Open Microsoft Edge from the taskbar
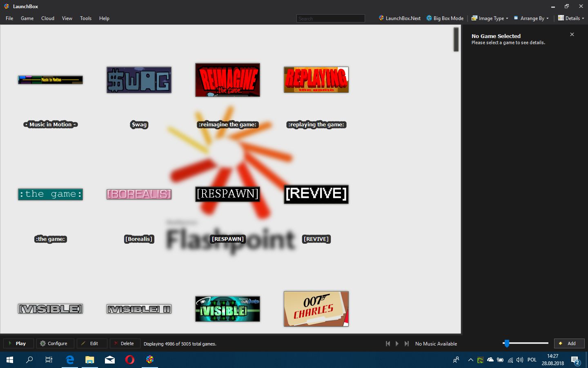 point(70,360)
